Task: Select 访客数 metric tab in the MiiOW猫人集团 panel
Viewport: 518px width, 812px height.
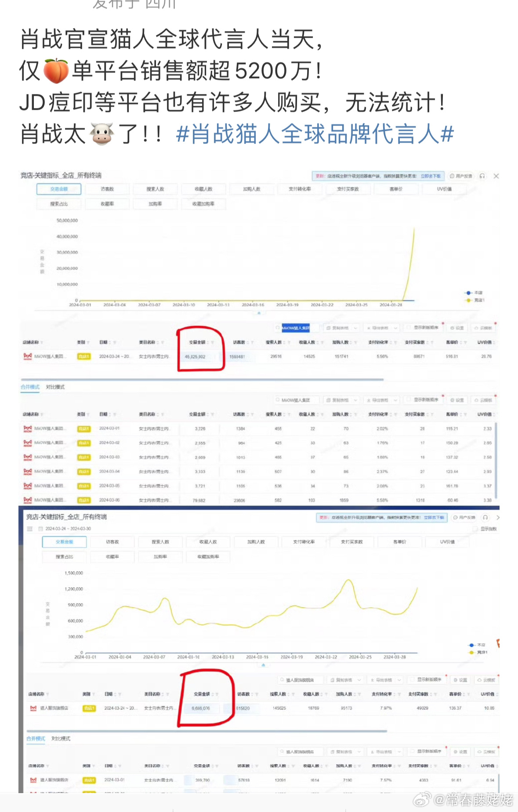Action: pos(107,189)
